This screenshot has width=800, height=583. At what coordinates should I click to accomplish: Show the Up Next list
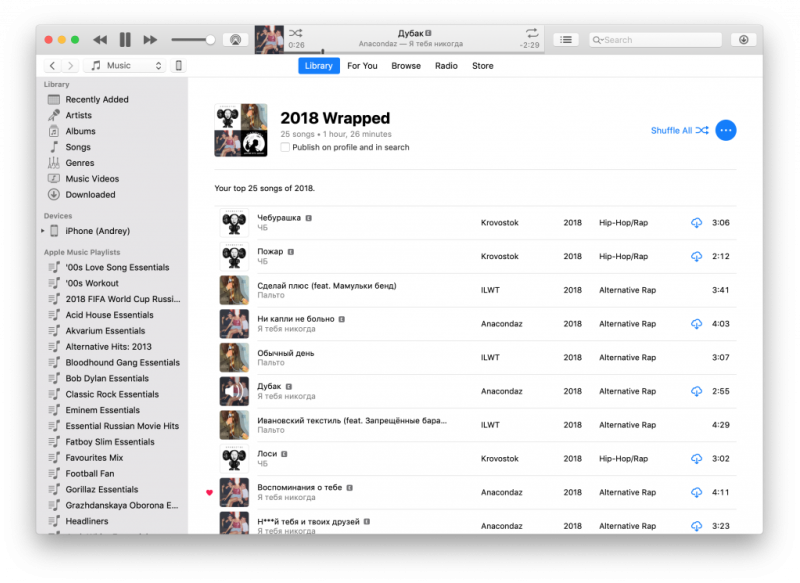(x=566, y=40)
